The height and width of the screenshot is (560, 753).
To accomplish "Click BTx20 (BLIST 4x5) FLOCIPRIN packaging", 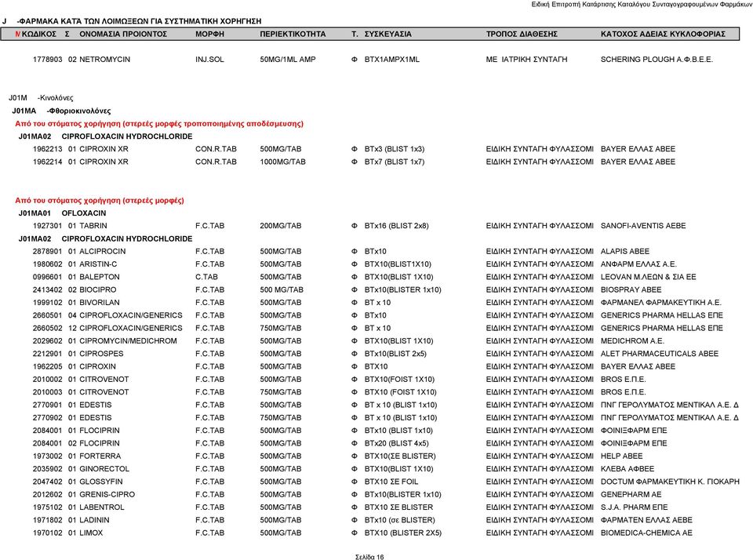I will point(397,443).
